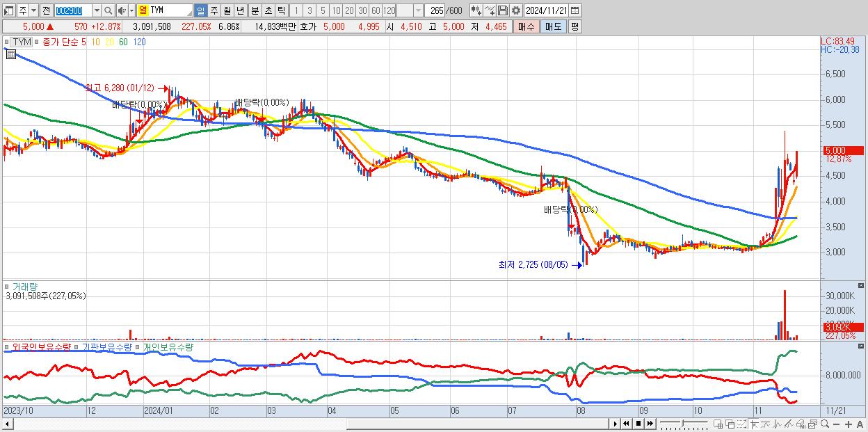Choose the 120 interval button

click(x=389, y=10)
